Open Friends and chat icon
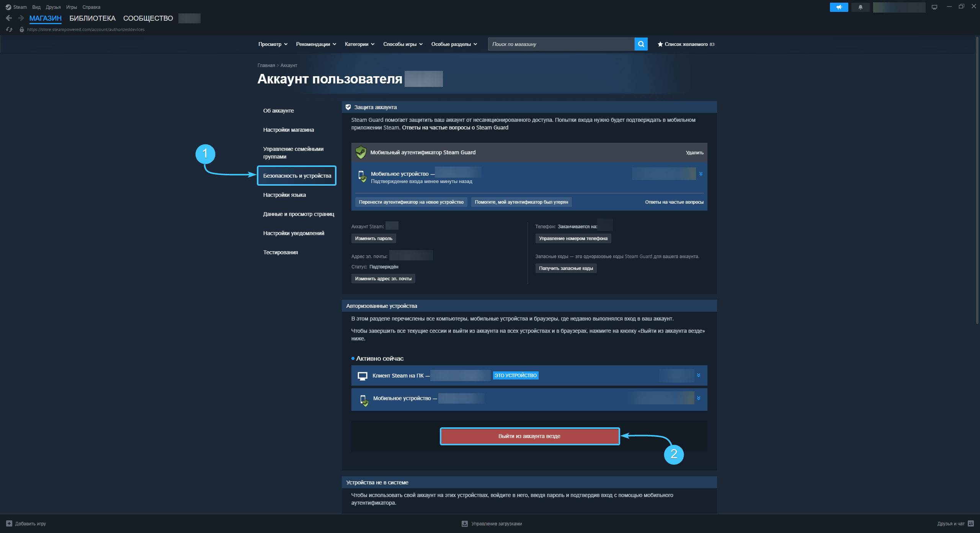980x533 pixels. tap(970, 523)
